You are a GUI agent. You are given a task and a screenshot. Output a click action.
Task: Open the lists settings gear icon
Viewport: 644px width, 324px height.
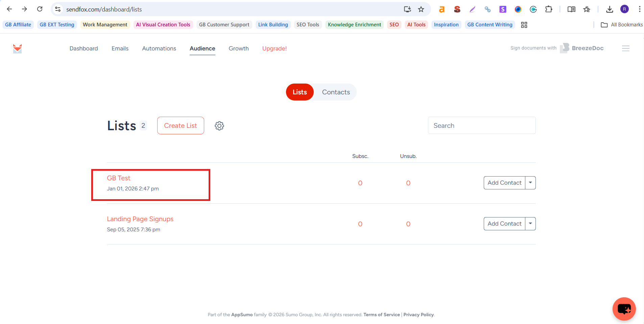tap(219, 126)
